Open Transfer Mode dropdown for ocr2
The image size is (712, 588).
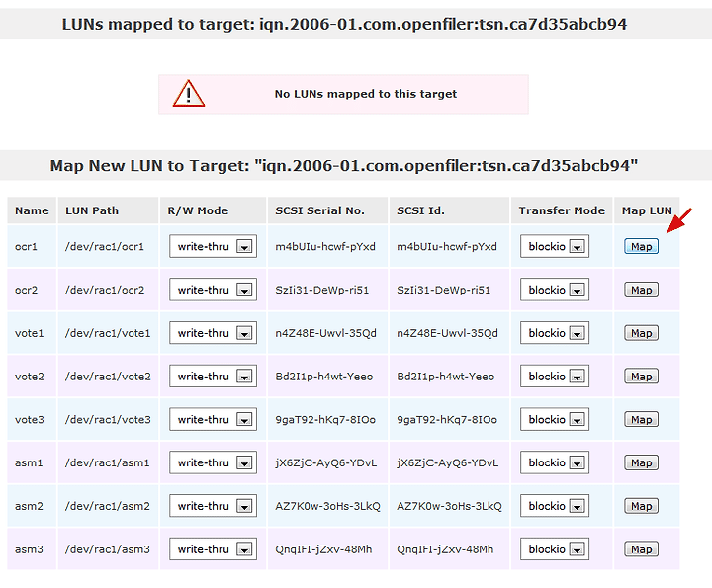555,290
